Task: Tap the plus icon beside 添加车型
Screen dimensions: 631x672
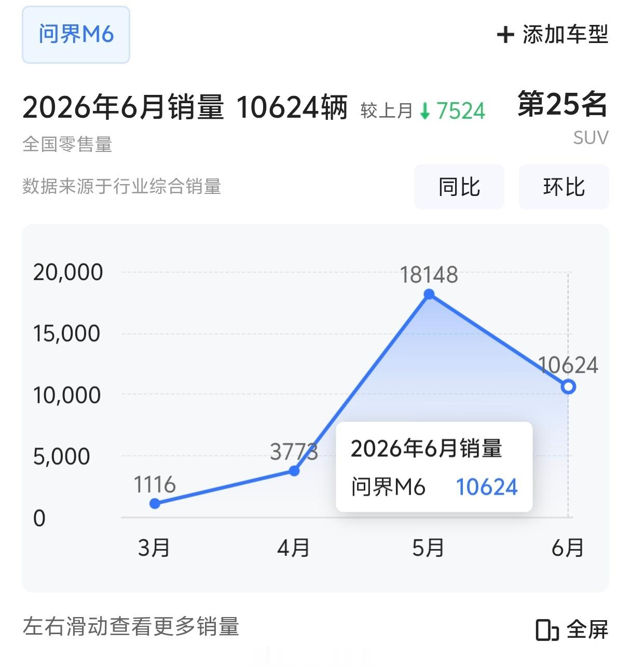Action: (505, 35)
